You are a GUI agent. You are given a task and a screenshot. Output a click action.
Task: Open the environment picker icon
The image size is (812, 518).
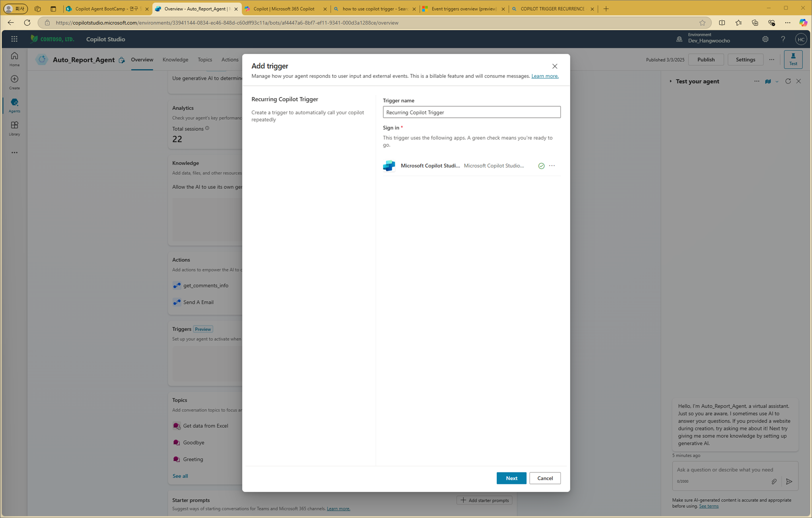point(679,39)
